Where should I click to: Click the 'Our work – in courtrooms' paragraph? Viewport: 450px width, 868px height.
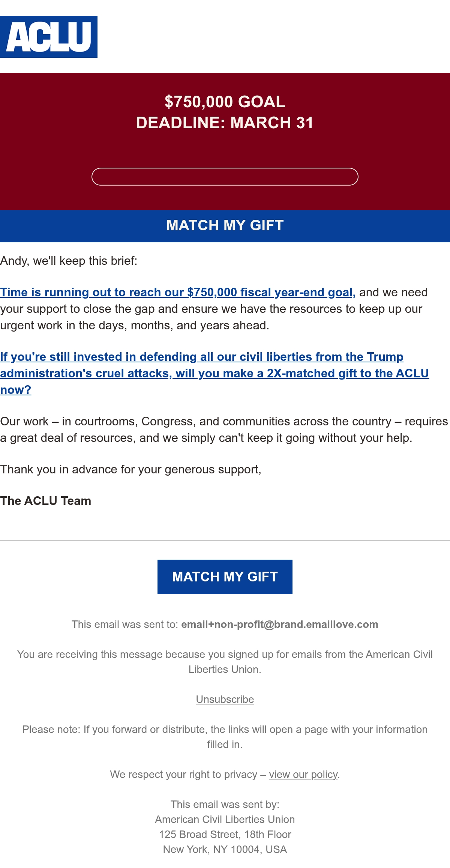224,429
